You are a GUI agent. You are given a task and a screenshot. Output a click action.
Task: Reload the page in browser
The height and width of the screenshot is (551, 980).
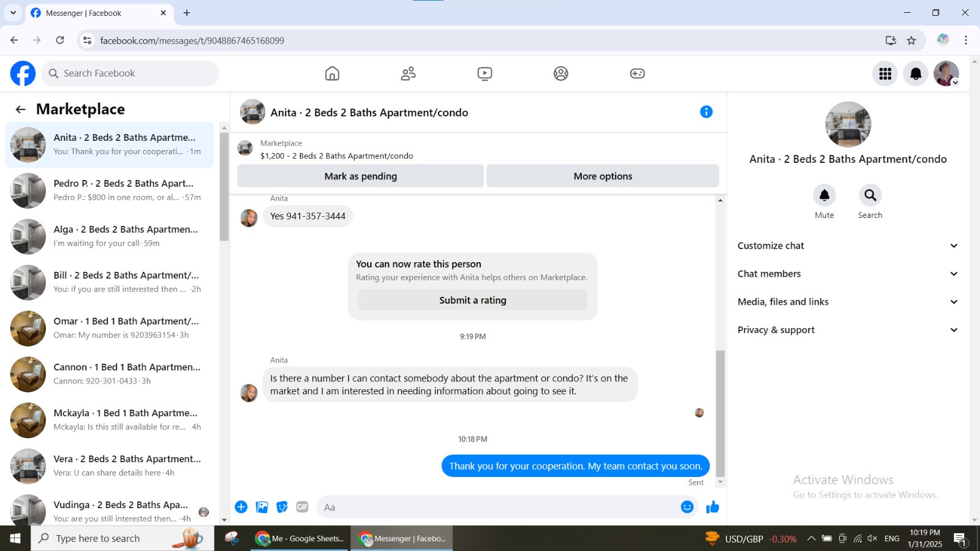coord(60,40)
